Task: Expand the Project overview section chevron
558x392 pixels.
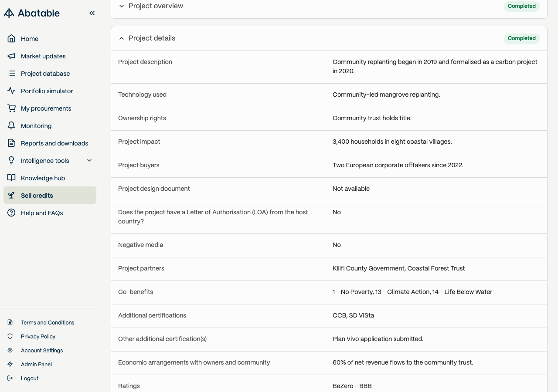Action: (122, 6)
